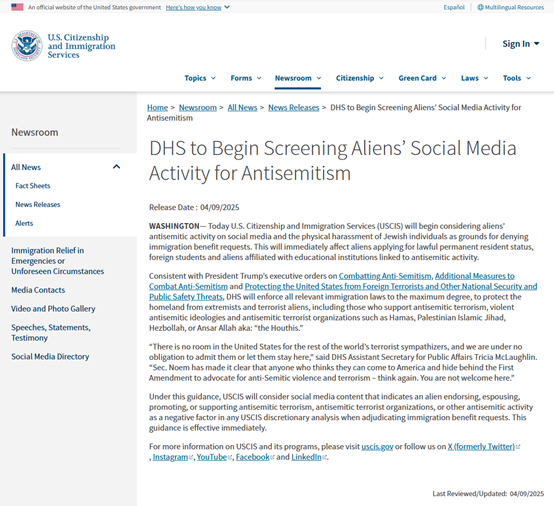
Task: Click external-link icon after Facebook
Action: (272, 458)
